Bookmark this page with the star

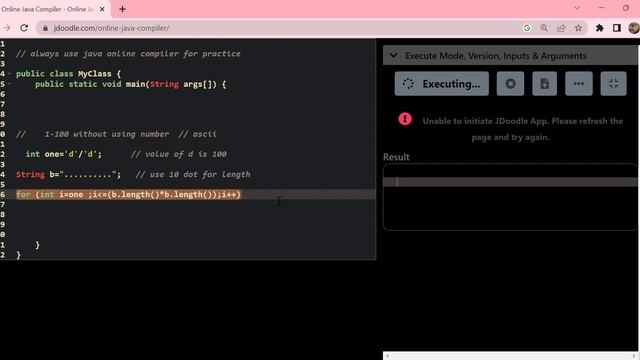pyautogui.click(x=578, y=28)
